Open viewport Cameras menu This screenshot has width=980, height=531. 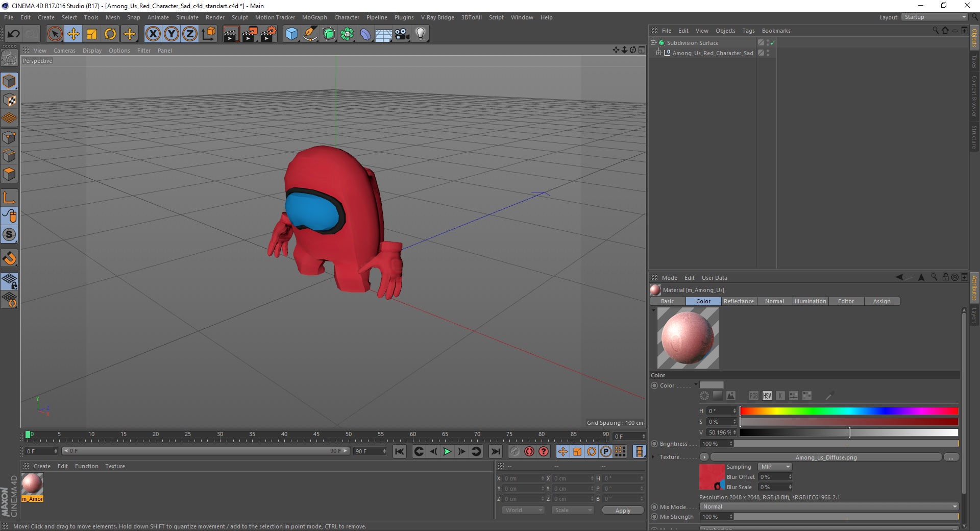click(x=64, y=51)
